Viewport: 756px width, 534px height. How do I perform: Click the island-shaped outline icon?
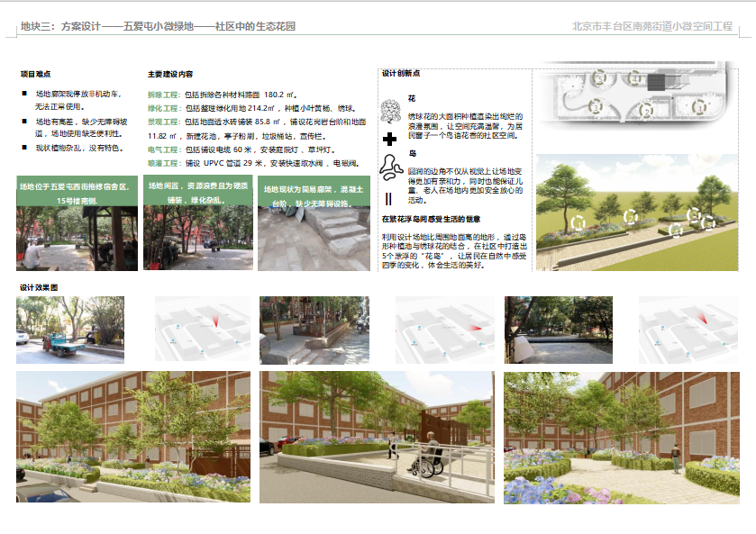tap(391, 165)
